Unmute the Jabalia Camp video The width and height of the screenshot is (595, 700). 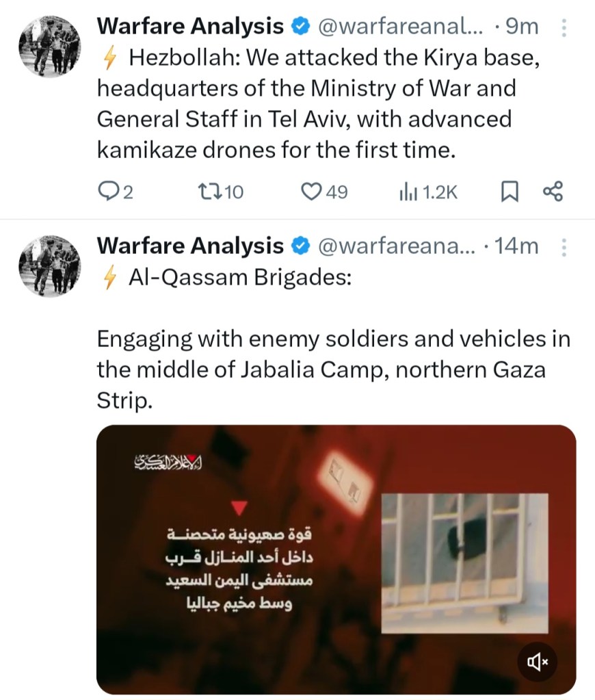538,660
